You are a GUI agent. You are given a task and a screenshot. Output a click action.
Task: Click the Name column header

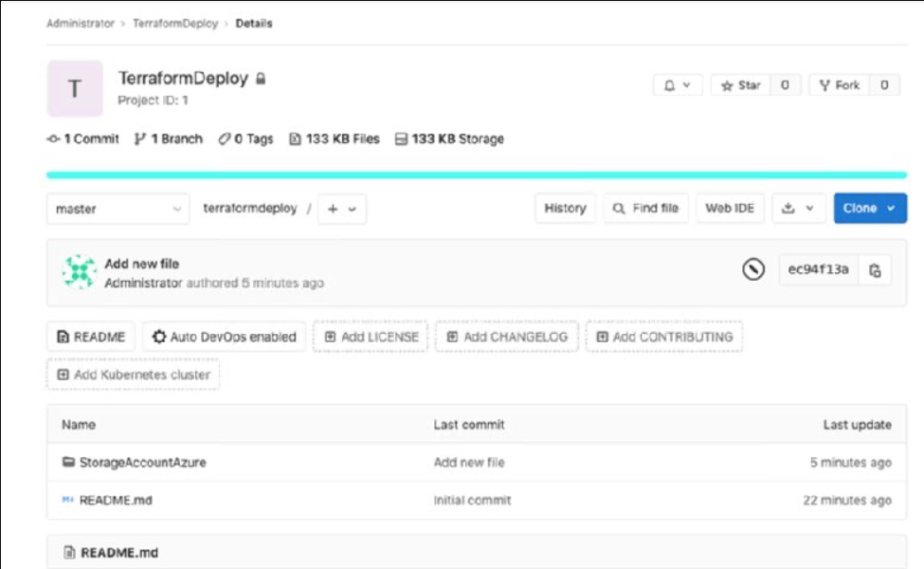point(79,425)
